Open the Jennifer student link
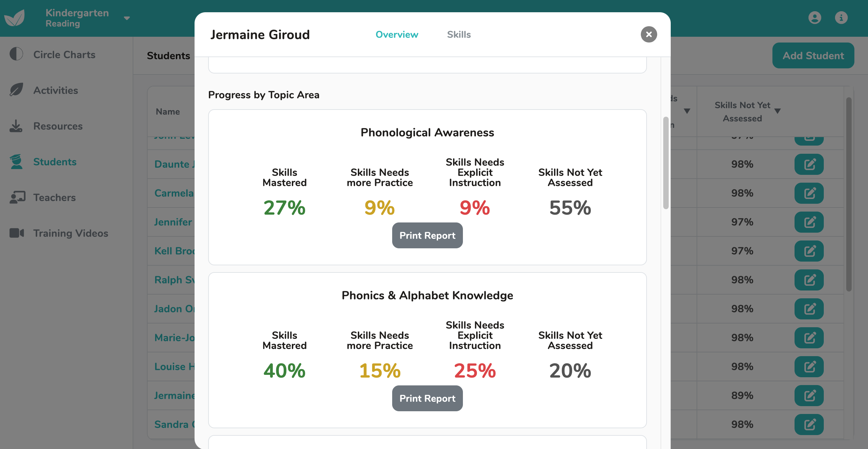Image resolution: width=868 pixels, height=449 pixels. tap(173, 222)
